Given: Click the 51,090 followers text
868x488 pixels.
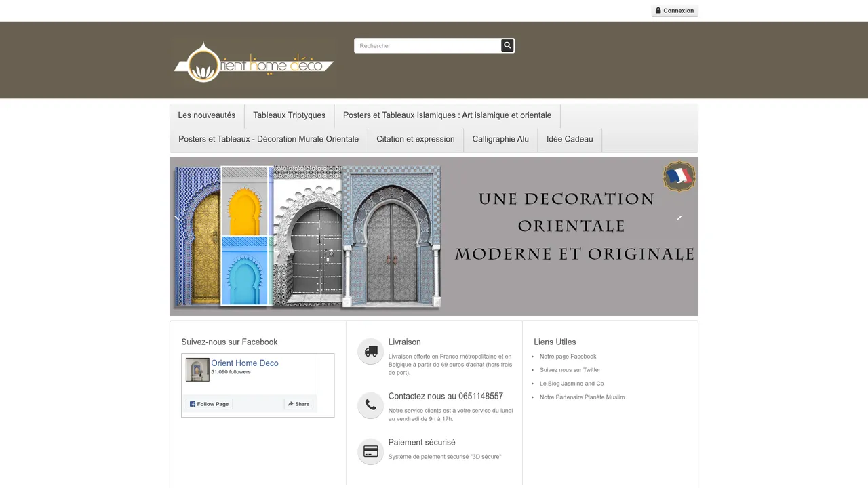Looking at the screenshot, I should [x=231, y=372].
